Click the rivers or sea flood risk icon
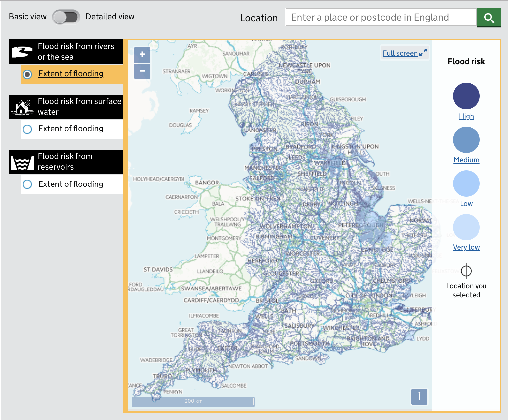Screen dimensions: 508x420 tap(22, 52)
